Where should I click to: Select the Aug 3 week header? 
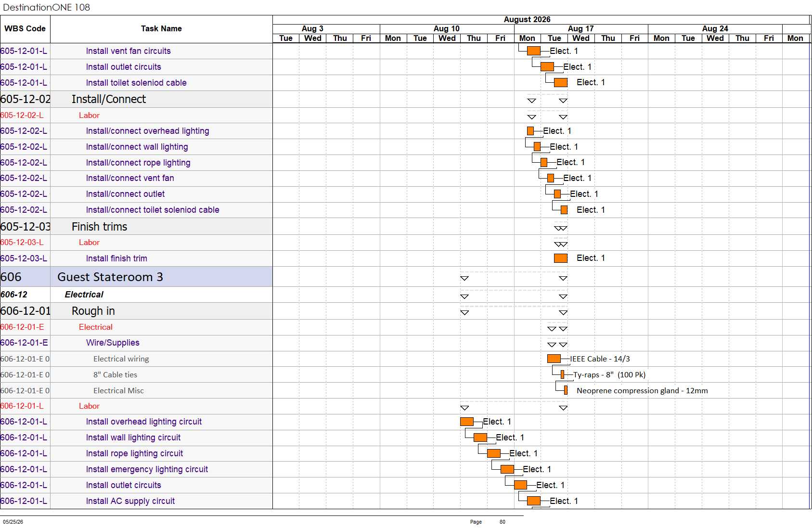click(312, 29)
